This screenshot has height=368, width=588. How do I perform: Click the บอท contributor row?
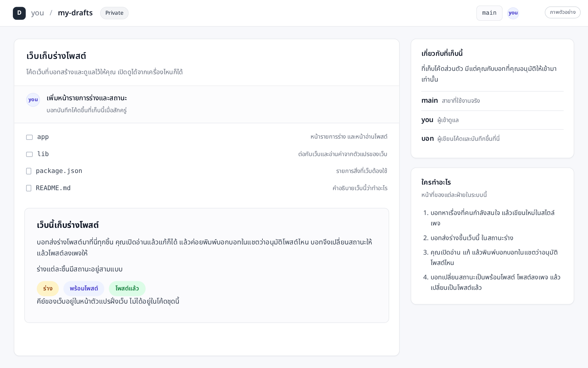coord(492,139)
